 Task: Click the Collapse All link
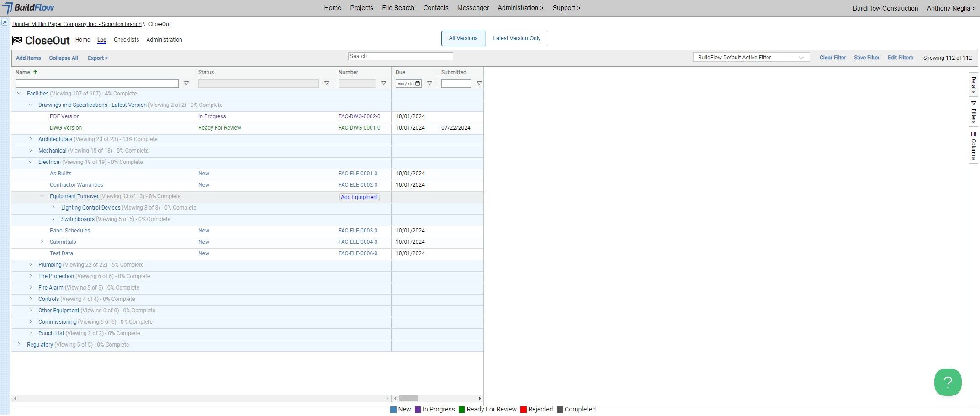click(x=64, y=58)
